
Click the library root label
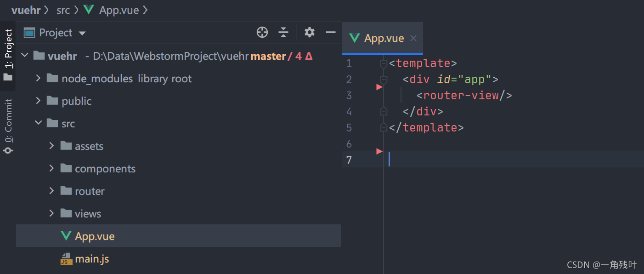pos(164,79)
